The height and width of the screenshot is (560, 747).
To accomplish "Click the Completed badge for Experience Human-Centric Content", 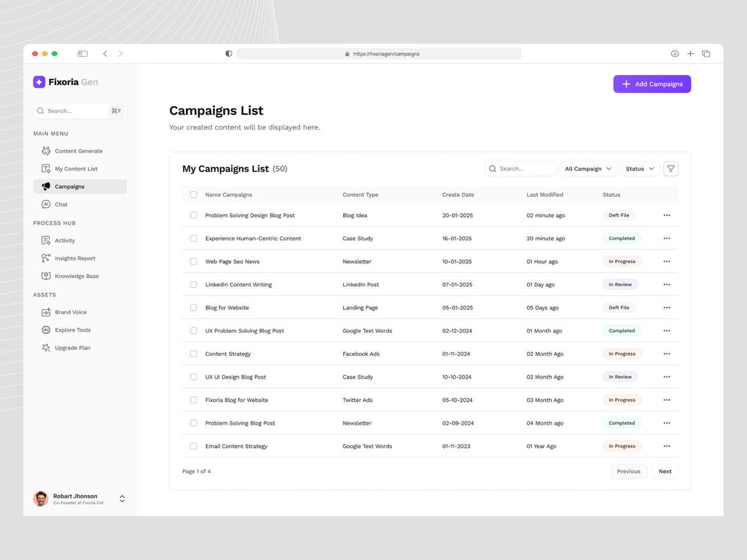I will pyautogui.click(x=622, y=238).
